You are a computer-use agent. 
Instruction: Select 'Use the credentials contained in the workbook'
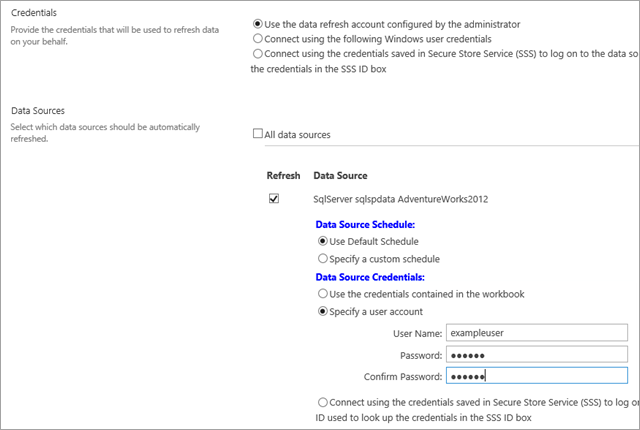[x=322, y=294]
